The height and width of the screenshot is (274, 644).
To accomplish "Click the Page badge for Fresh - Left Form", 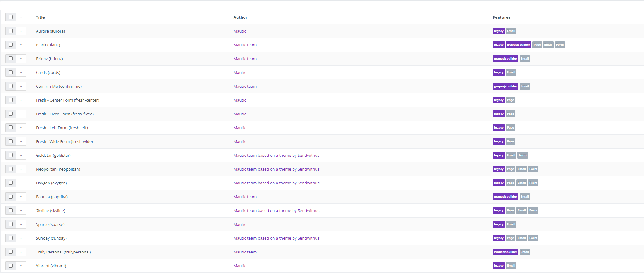I will [x=510, y=128].
